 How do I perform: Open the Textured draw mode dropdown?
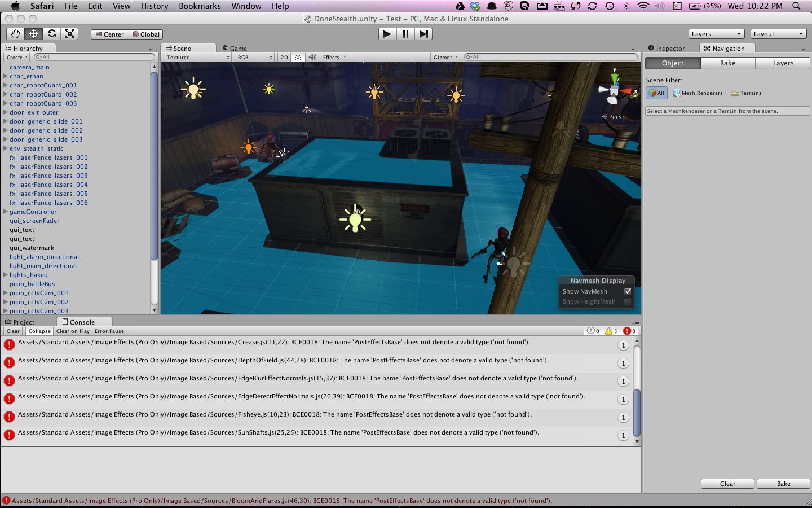point(198,57)
